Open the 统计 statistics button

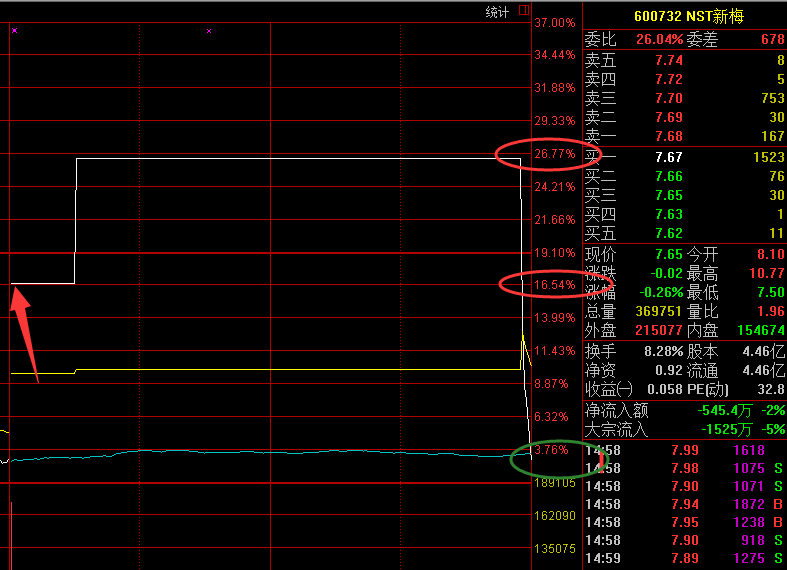[497, 12]
